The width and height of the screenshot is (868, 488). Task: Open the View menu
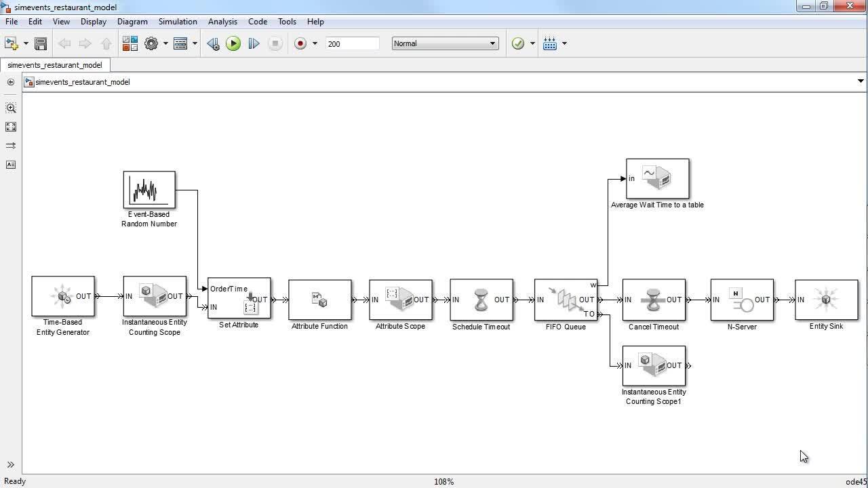coord(61,22)
